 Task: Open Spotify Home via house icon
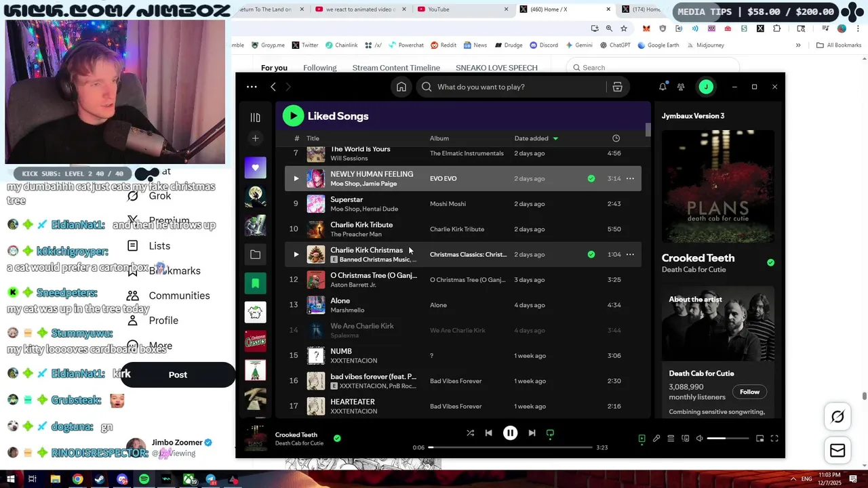401,87
